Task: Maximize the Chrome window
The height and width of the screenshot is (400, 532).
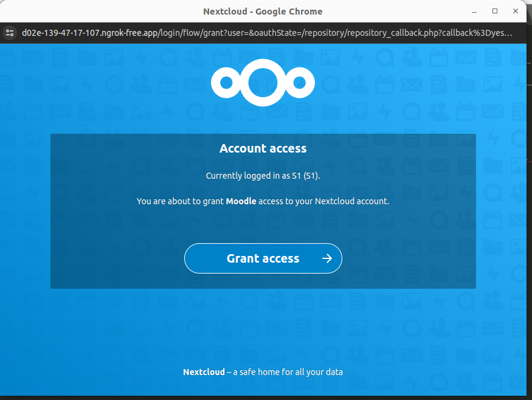Action: pos(495,11)
